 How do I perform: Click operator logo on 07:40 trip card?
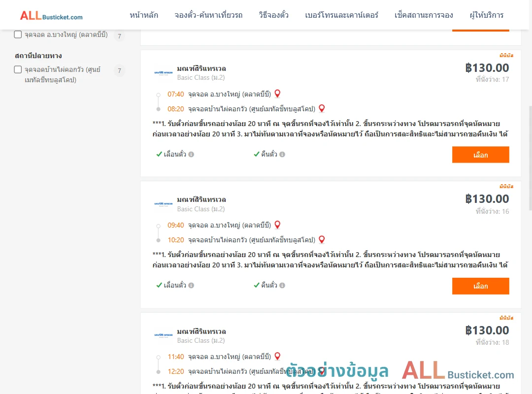click(x=164, y=72)
